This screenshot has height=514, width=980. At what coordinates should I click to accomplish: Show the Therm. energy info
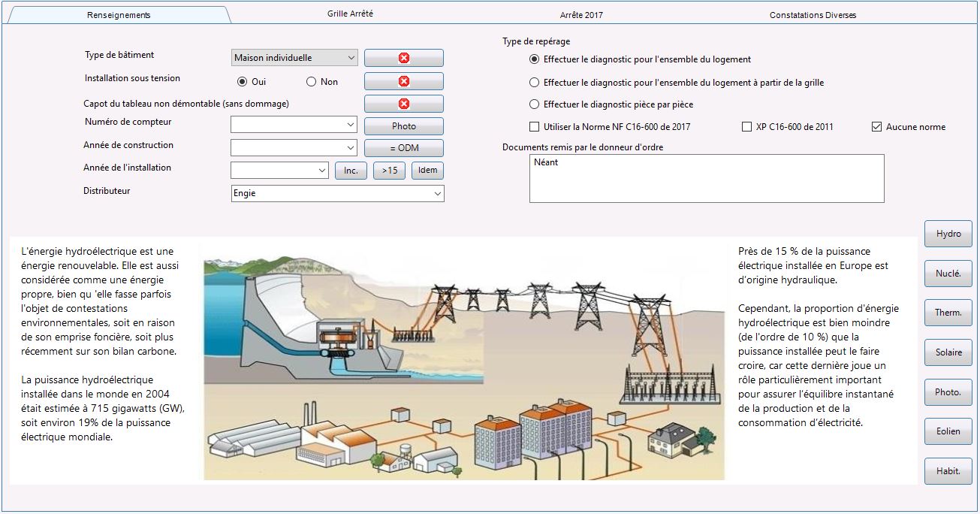click(948, 313)
